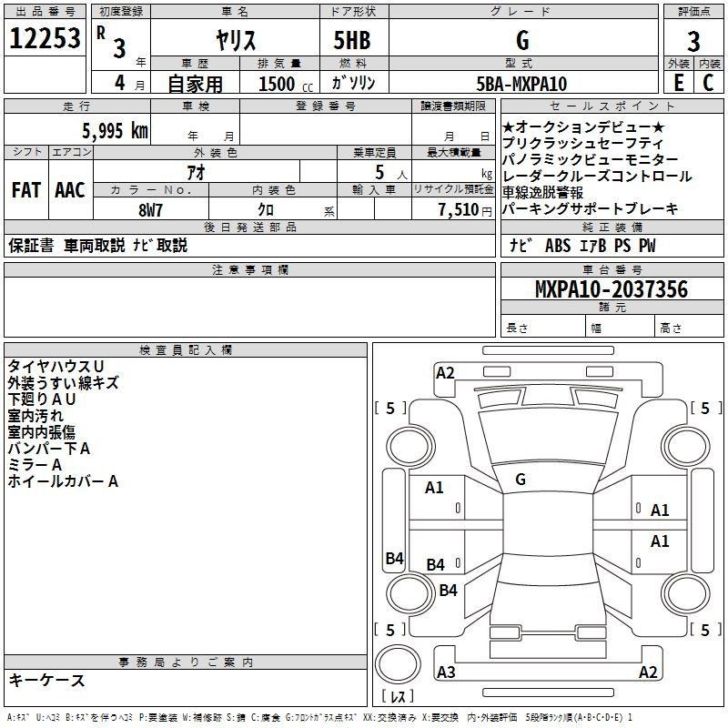
Task: Select the キーケース office notice entry
Action: (x=47, y=680)
